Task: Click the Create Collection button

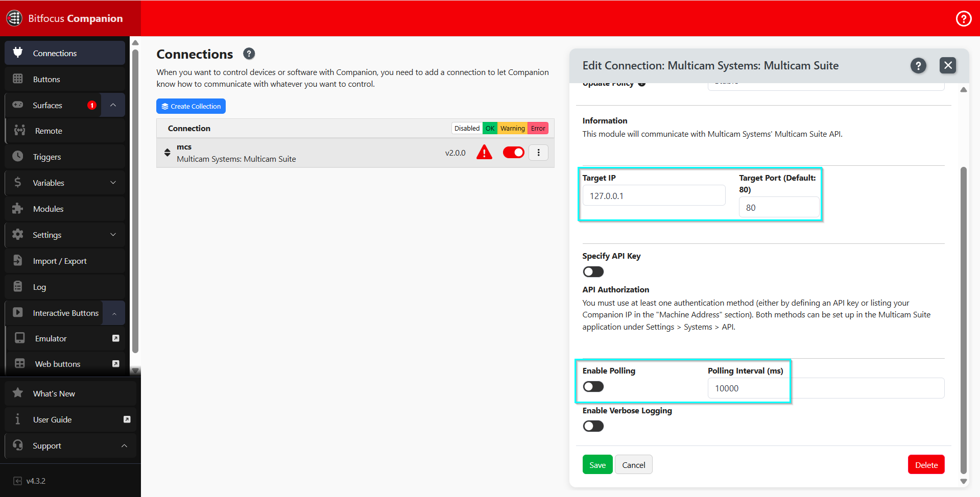Action: (x=191, y=106)
